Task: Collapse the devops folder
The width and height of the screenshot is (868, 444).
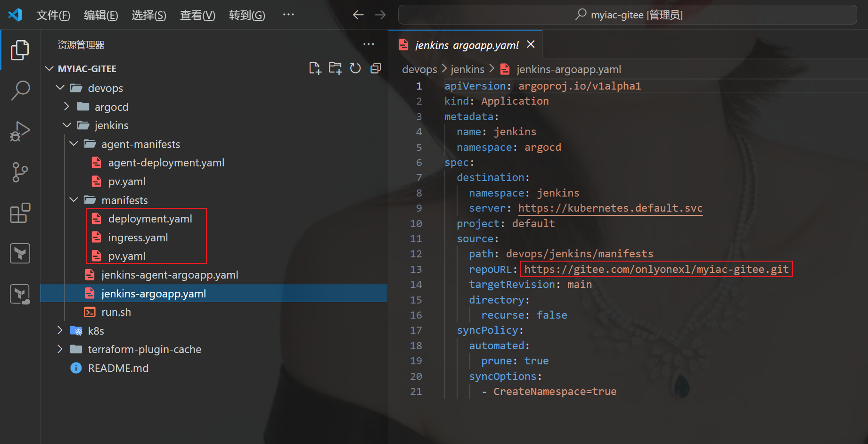Action: tap(60, 88)
